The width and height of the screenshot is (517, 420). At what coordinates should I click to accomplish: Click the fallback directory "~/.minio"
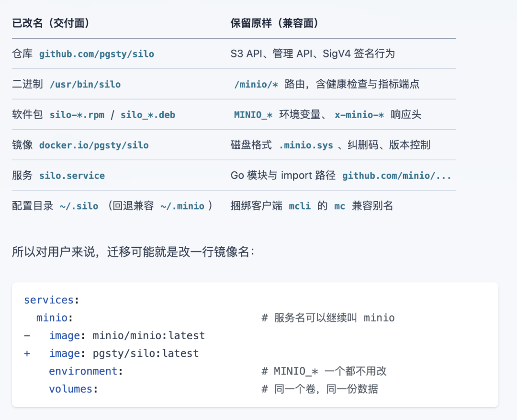point(182,206)
